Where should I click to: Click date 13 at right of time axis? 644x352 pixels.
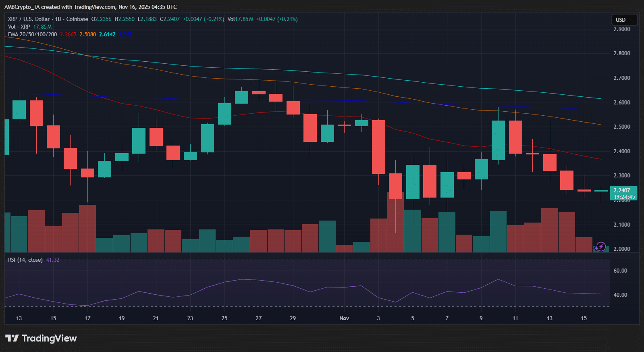[x=550, y=318]
